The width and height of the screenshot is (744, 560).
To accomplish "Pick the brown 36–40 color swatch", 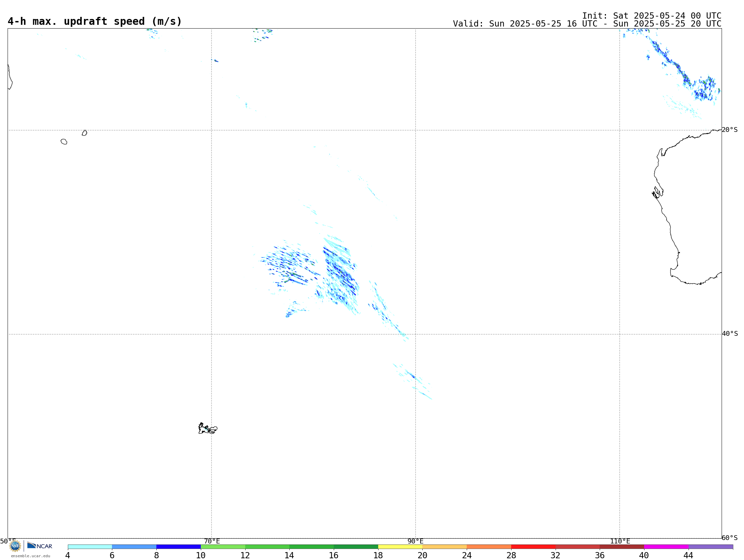I will [x=622, y=547].
